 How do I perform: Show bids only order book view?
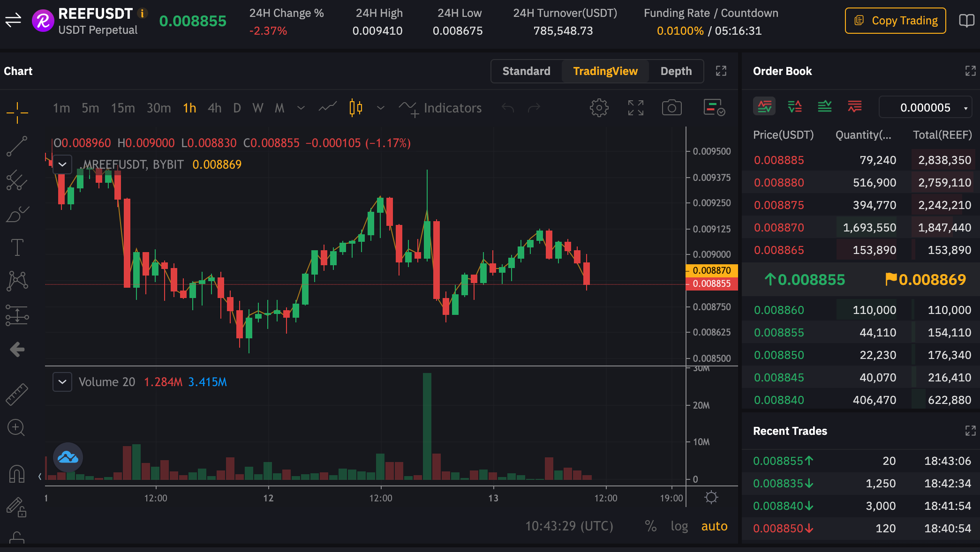[824, 107]
